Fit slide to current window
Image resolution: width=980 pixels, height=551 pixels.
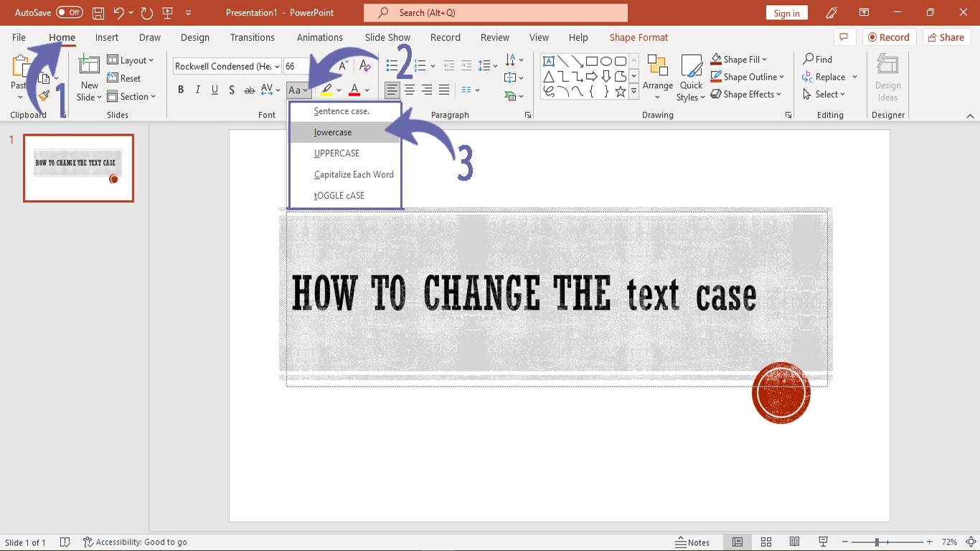click(x=969, y=542)
